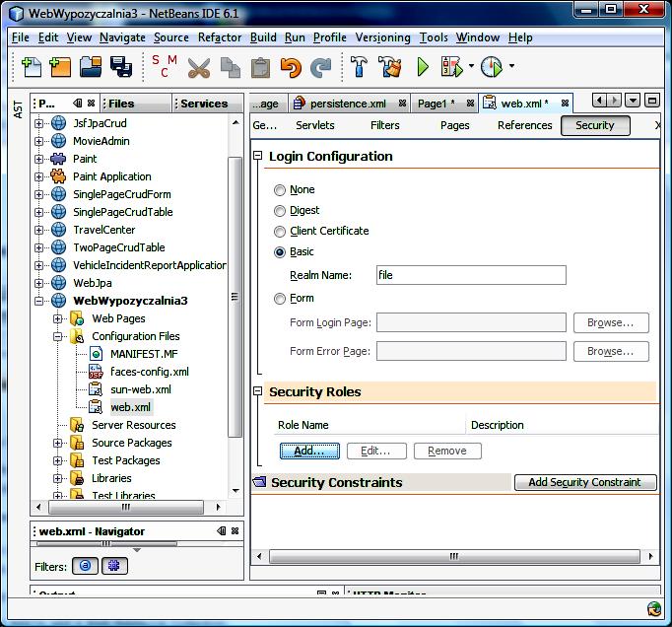Image resolution: width=672 pixels, height=627 pixels.
Task: Collapse the WebWypozyczalnia3 project node
Action: [38, 301]
